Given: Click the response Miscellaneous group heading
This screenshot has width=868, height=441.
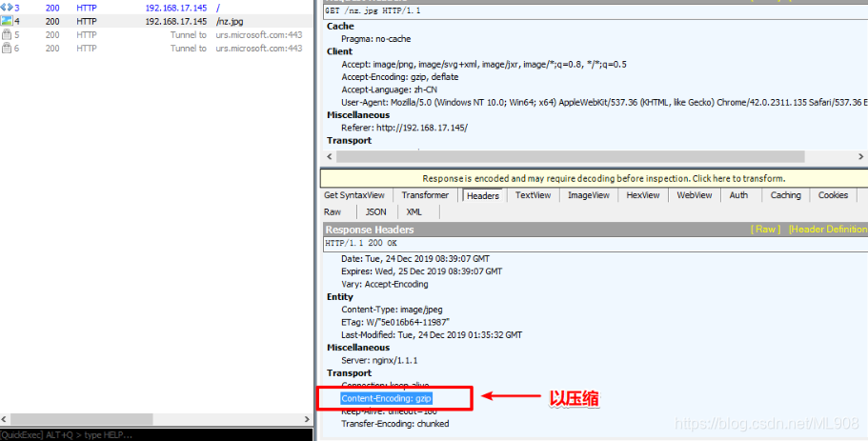Looking at the screenshot, I should coord(358,348).
